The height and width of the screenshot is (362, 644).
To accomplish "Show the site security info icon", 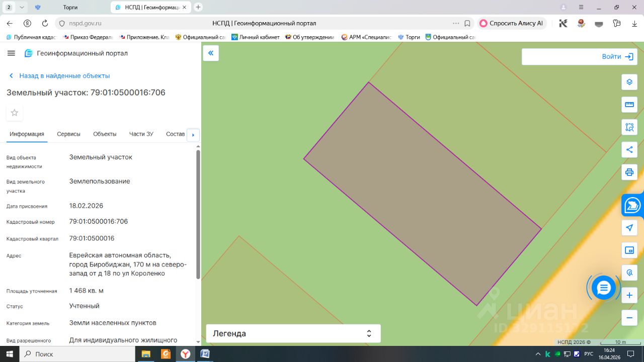I will tap(62, 23).
